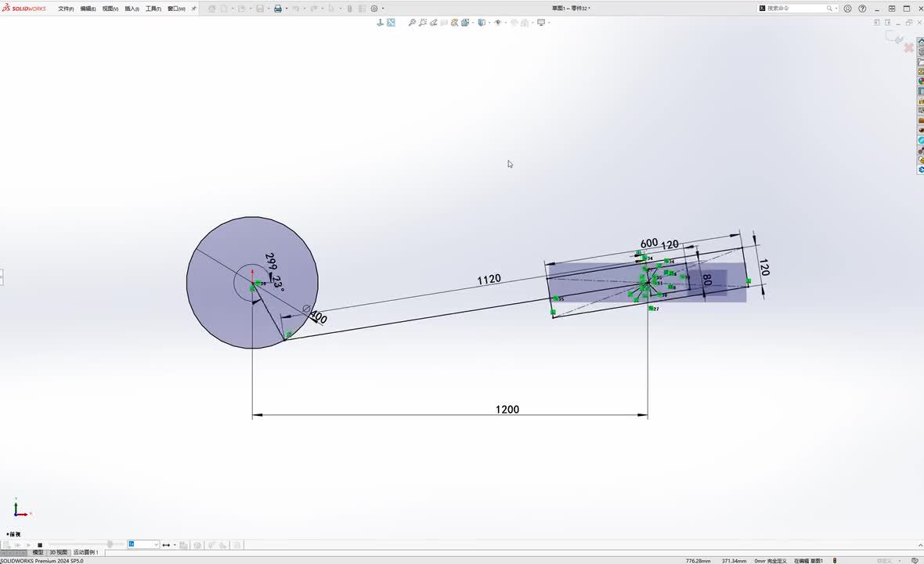Click the 前视 view label
The height and width of the screenshot is (564, 924).
(x=14, y=534)
